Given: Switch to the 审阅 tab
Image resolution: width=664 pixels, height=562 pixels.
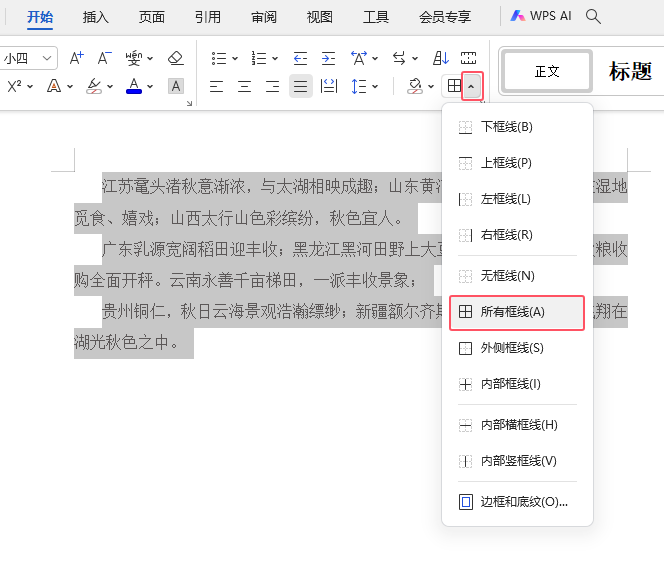Looking at the screenshot, I should (x=263, y=17).
